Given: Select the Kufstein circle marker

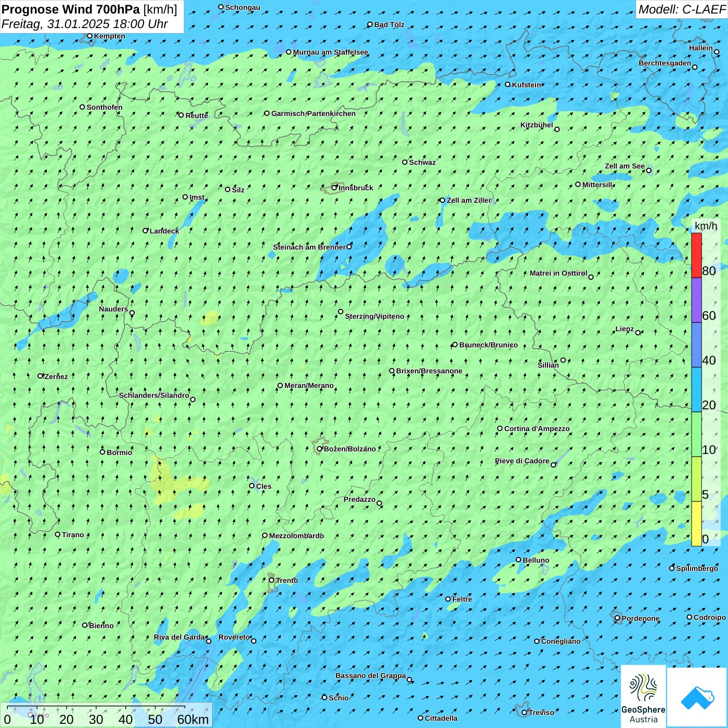Looking at the screenshot, I should [508, 85].
